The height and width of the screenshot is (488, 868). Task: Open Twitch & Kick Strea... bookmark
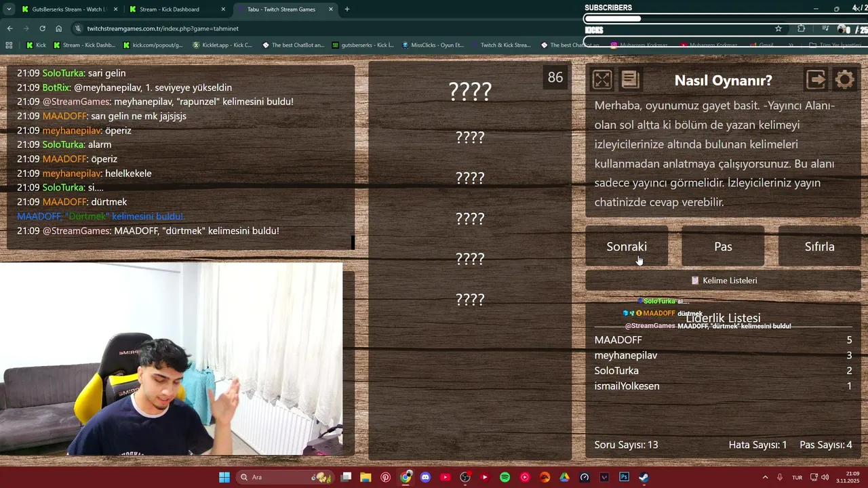[x=500, y=45]
